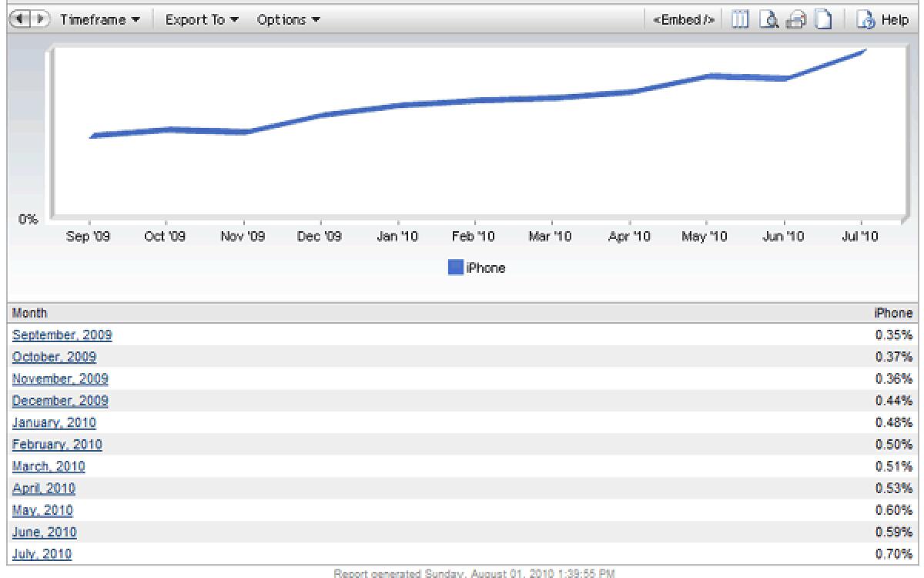
Task: Open the October, 2009 link
Action: coord(55,357)
